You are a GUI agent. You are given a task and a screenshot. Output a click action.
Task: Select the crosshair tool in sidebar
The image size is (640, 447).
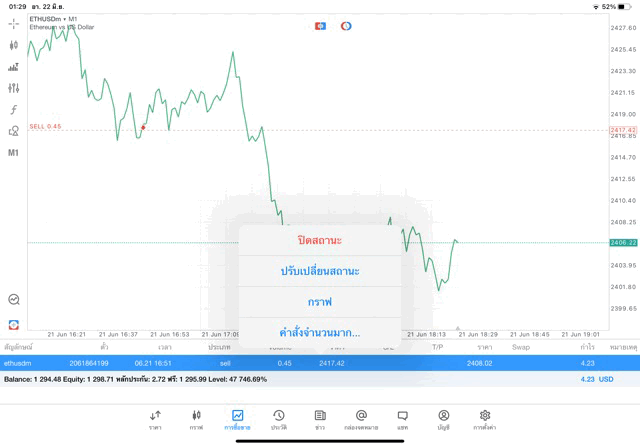(13, 23)
